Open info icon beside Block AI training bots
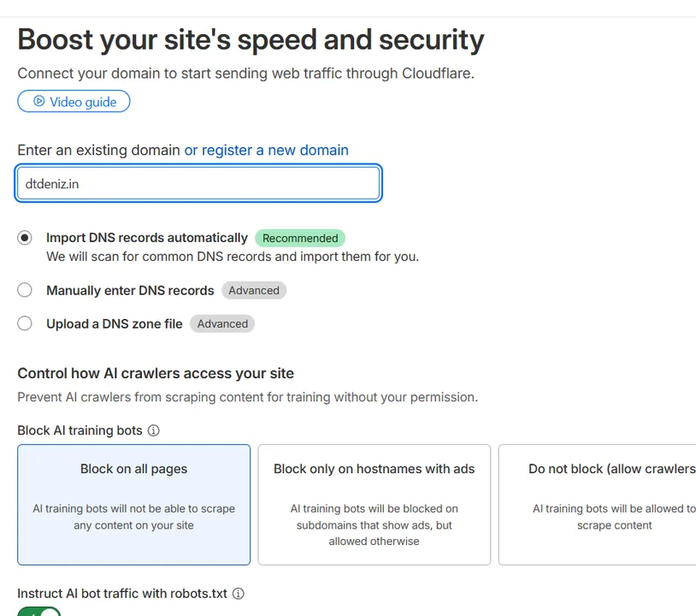This screenshot has height=616, width=696. (x=154, y=430)
